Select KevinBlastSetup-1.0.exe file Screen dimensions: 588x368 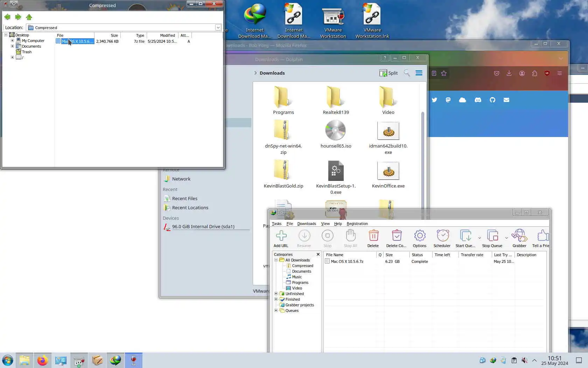(x=336, y=177)
